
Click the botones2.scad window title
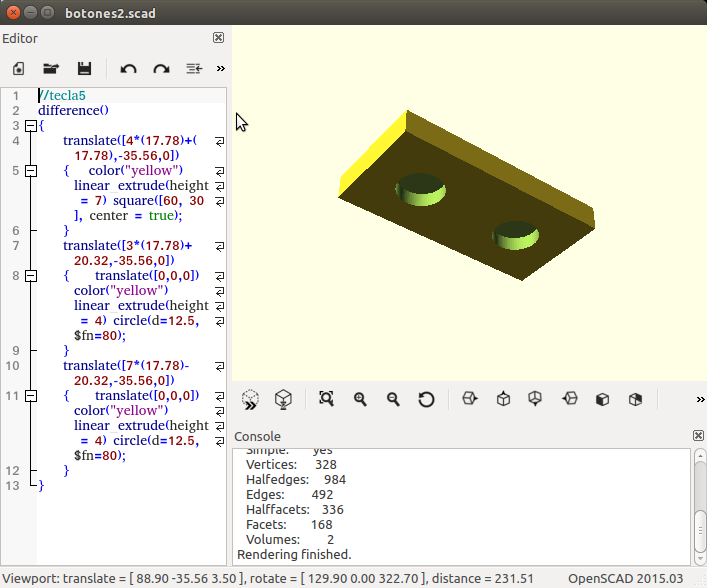[110, 13]
